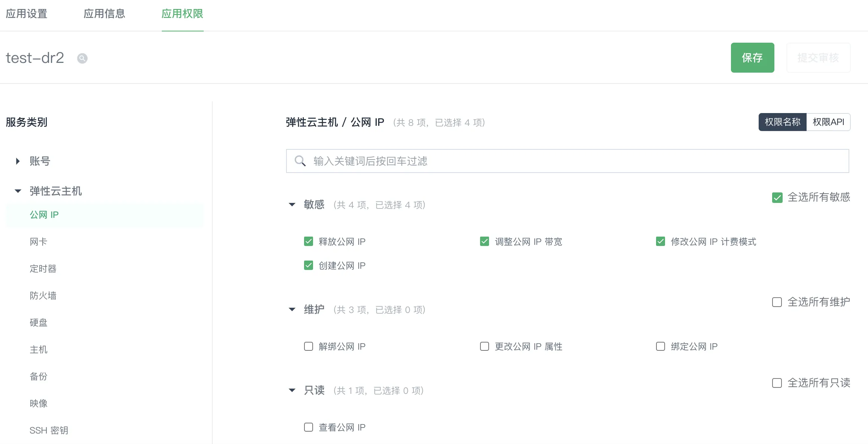The width and height of the screenshot is (868, 444).
Task: Select 主机 in the sidebar
Action: [x=39, y=350]
